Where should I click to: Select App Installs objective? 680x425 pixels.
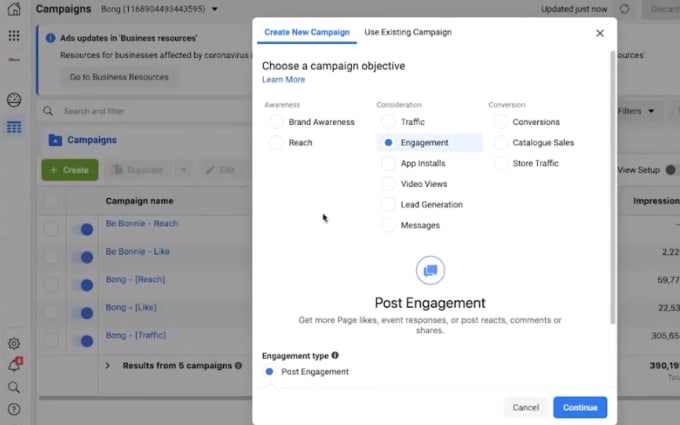[x=389, y=163]
